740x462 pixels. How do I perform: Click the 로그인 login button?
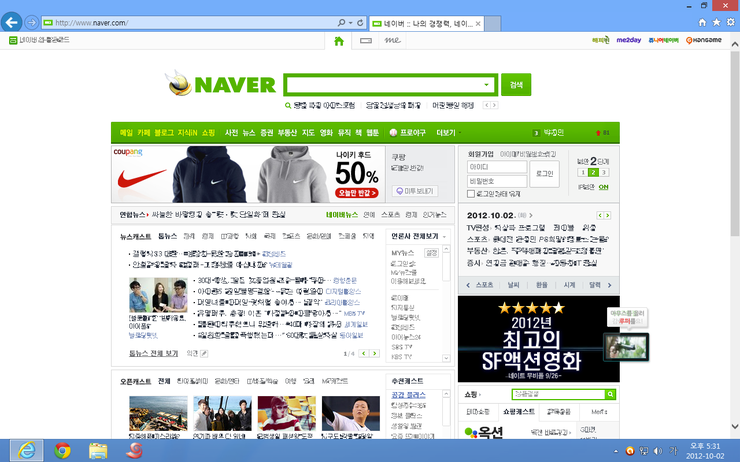pyautogui.click(x=544, y=174)
